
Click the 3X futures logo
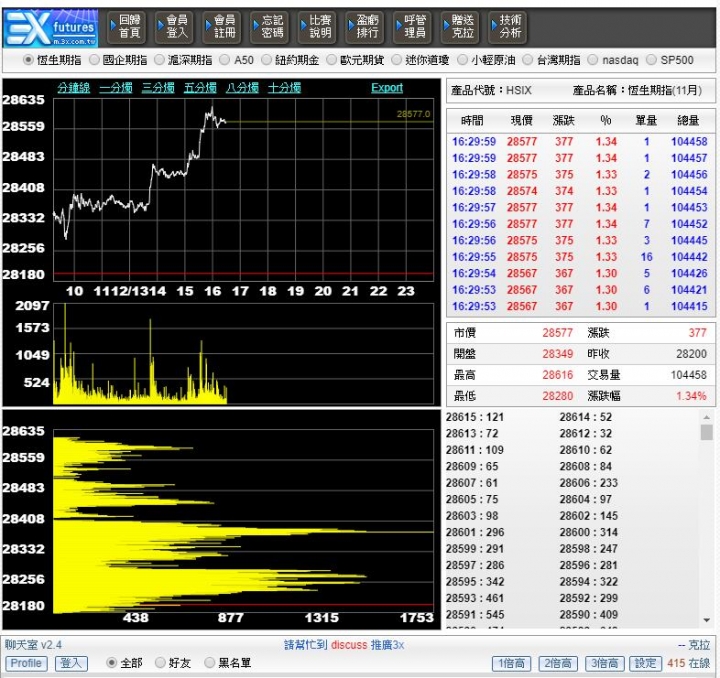51,28
